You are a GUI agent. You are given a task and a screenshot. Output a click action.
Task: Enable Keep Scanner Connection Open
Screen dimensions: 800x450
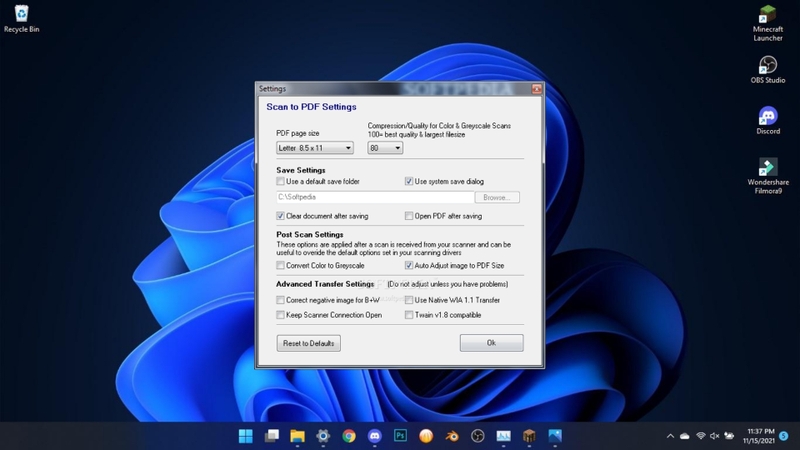(280, 315)
